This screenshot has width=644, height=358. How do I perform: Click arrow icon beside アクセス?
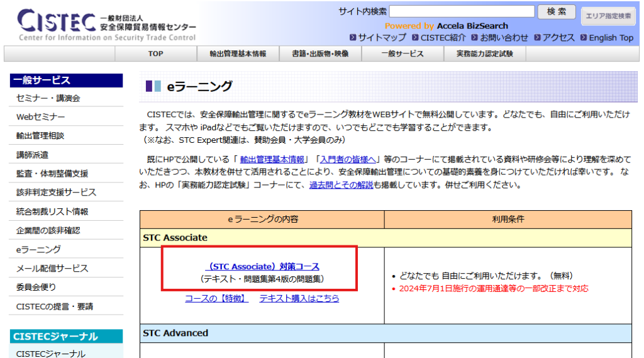(537, 37)
